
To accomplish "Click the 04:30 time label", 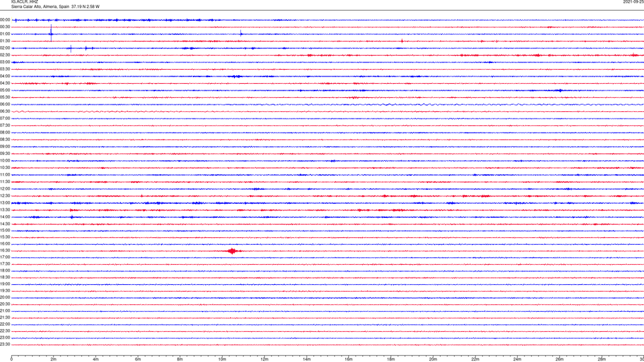I will point(5,83).
